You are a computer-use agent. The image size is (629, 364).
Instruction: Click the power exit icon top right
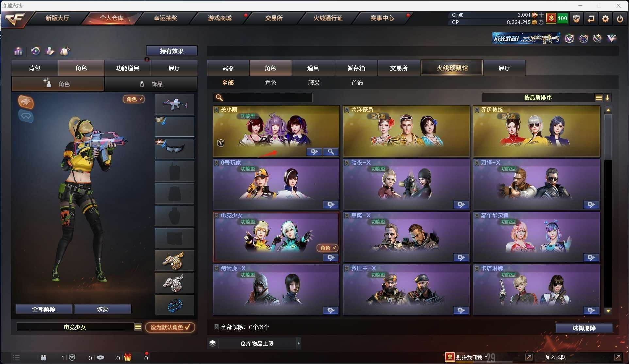pyautogui.click(x=620, y=19)
